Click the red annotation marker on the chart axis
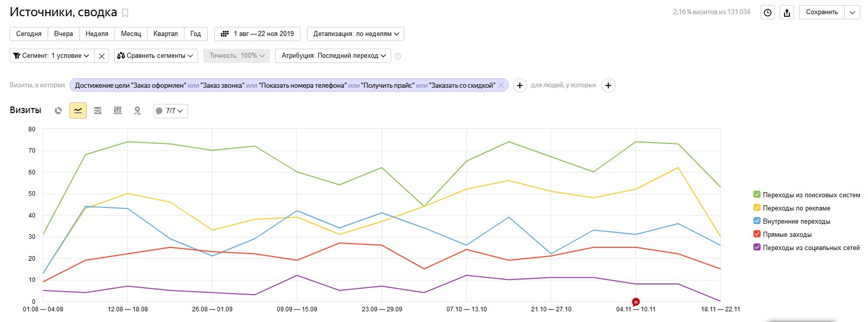868x322 pixels. click(635, 302)
